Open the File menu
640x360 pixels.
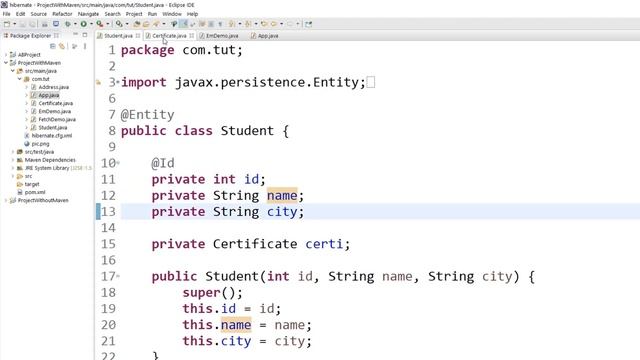point(7,14)
